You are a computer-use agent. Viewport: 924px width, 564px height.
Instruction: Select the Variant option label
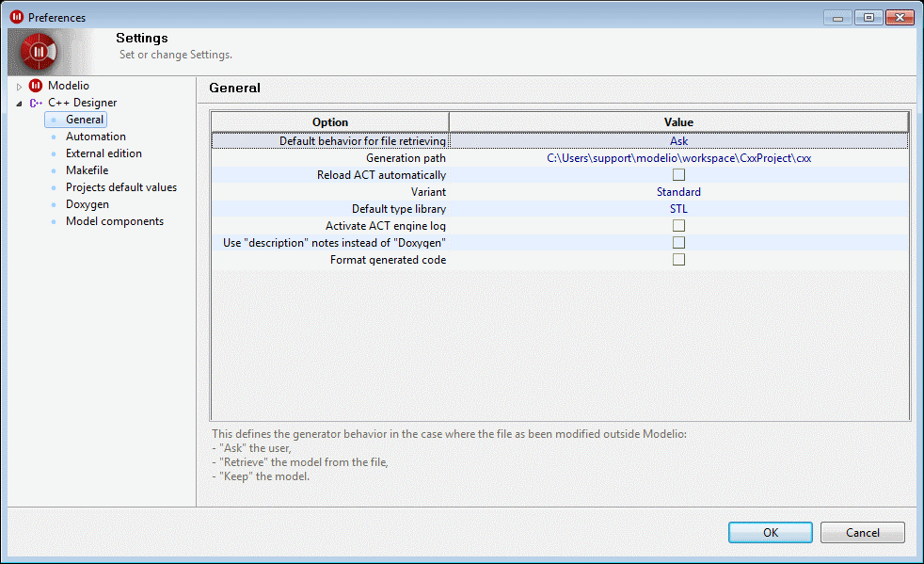click(x=428, y=192)
